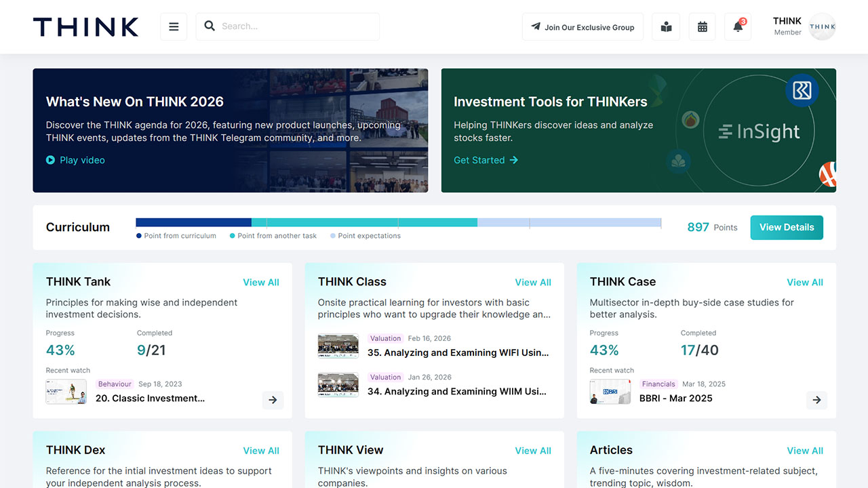Open the calendar icon in header
Viewport: 868px width, 488px height.
click(702, 27)
